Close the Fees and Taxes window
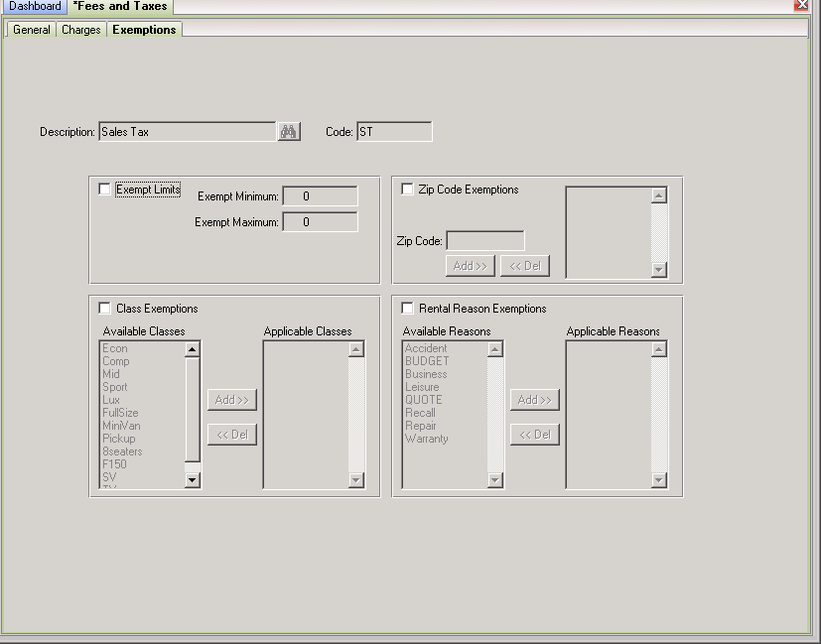821x644 pixels. (x=801, y=5)
